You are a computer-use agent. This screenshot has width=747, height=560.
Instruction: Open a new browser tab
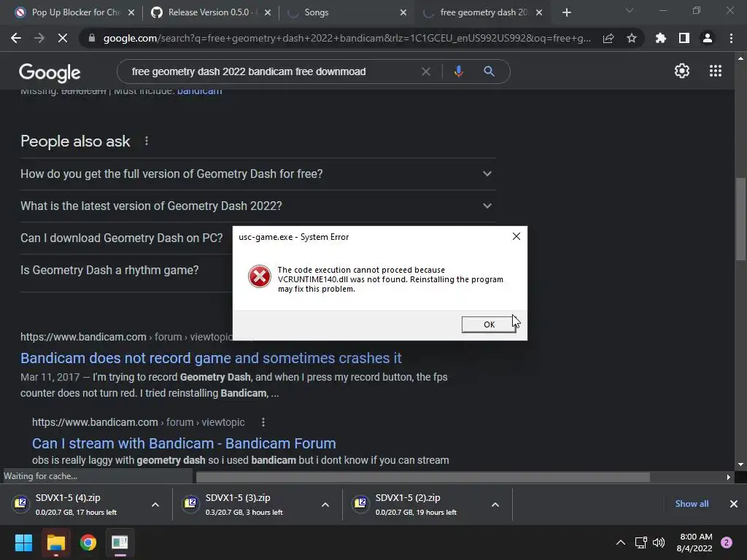point(566,12)
